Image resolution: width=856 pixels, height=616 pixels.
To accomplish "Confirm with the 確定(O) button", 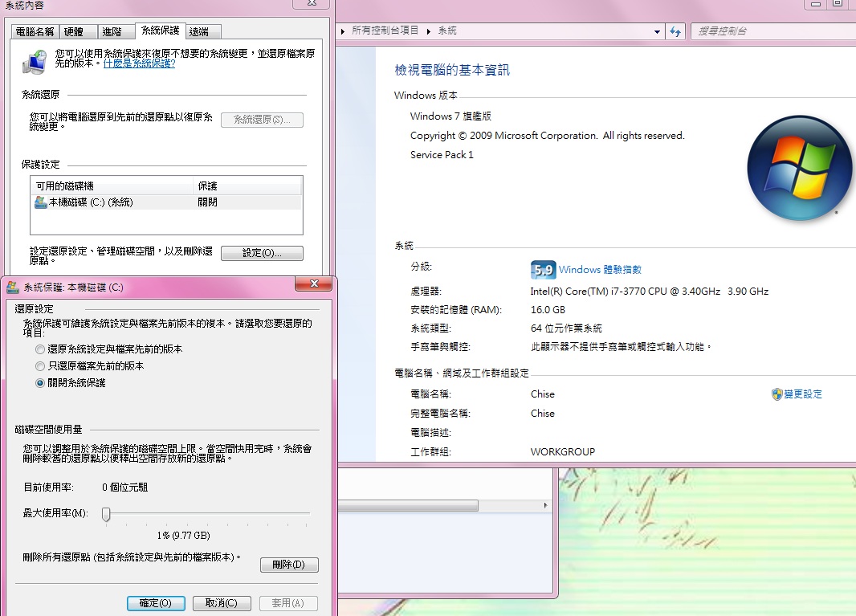I will (156, 603).
